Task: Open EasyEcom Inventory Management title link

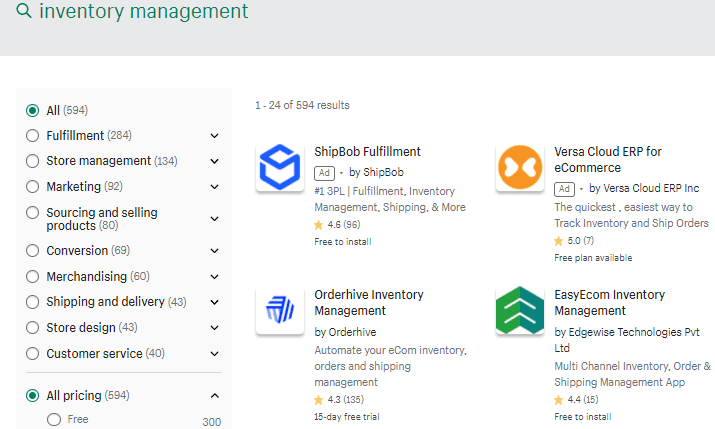Action: (609, 303)
